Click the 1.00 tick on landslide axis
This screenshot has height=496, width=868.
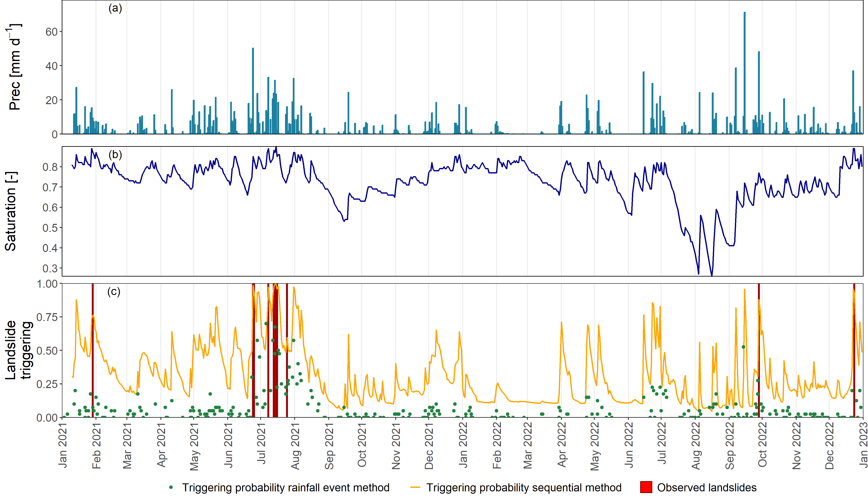pyautogui.click(x=47, y=284)
